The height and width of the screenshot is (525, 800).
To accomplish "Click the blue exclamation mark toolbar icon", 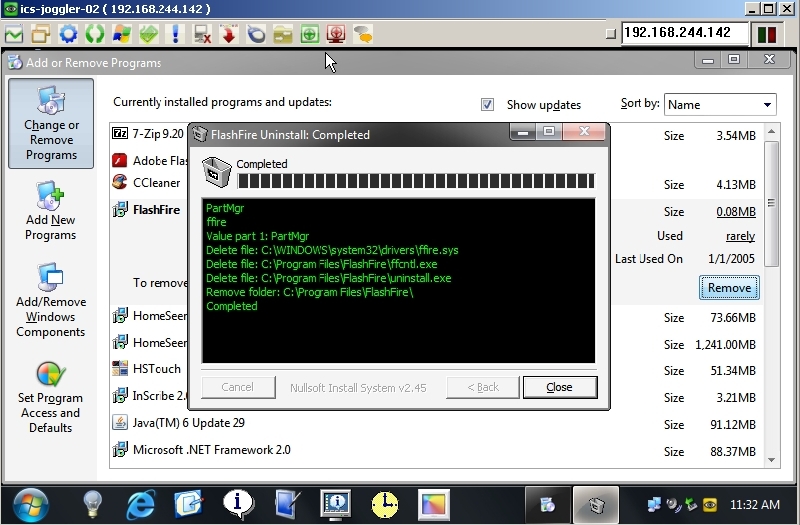I will coord(176,34).
